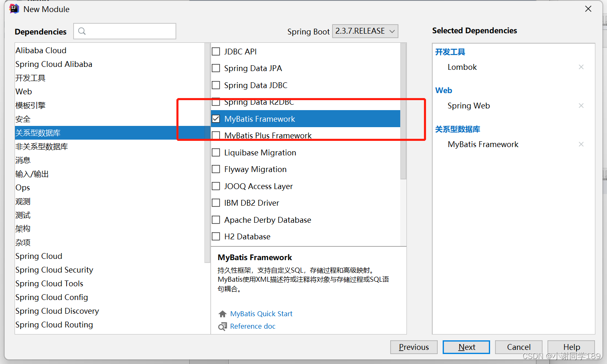The width and height of the screenshot is (607, 364).
Task: Tick IBM DB2 Driver checkbox
Action: click(216, 203)
